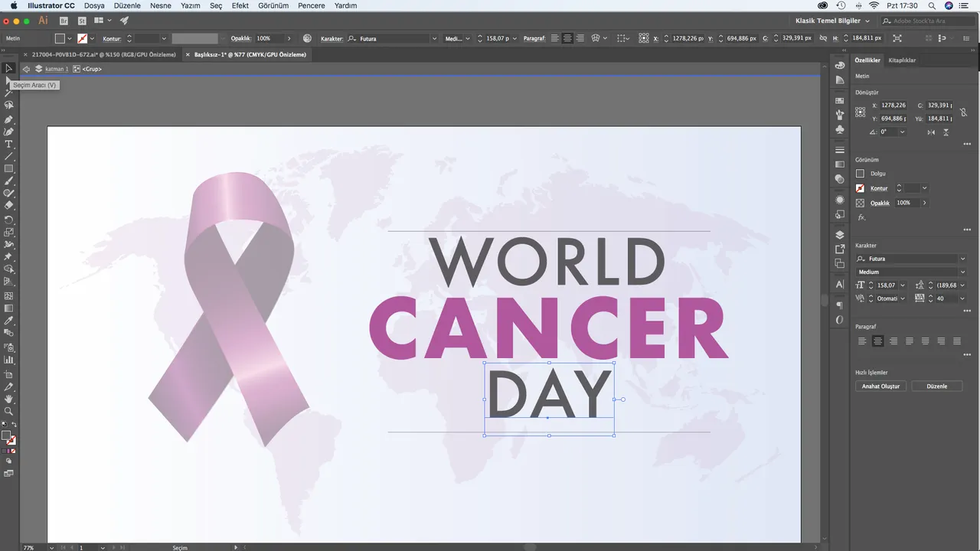Click the Karakter label in the control bar
The image size is (980, 551).
click(x=332, y=38)
